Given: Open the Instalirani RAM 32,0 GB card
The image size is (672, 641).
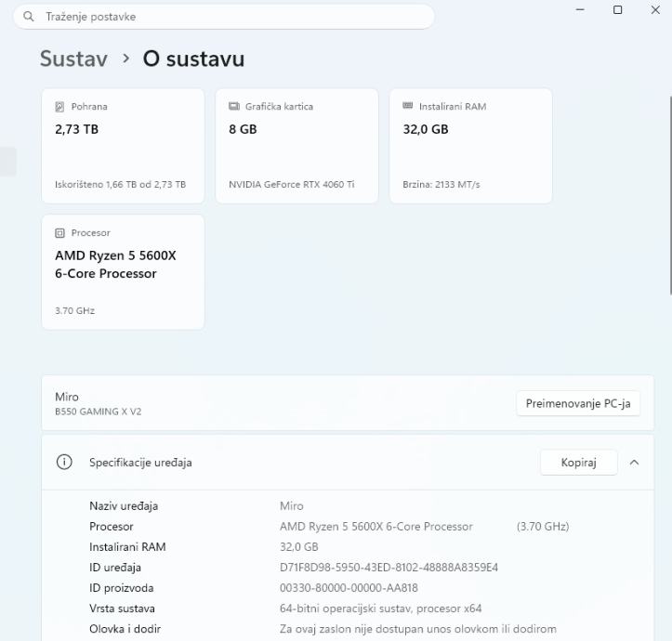Looking at the screenshot, I should (x=470, y=146).
